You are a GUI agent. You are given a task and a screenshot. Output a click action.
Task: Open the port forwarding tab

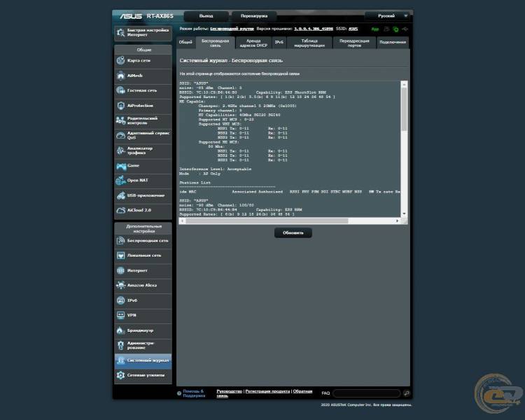[x=354, y=43]
